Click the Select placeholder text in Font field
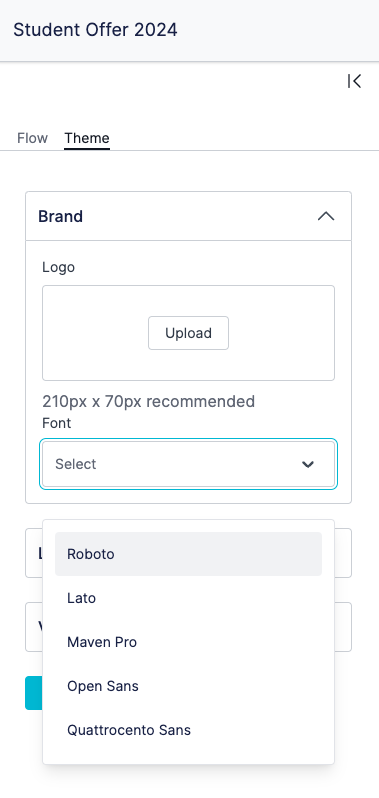Viewport: 379px width, 798px height. coord(75,464)
